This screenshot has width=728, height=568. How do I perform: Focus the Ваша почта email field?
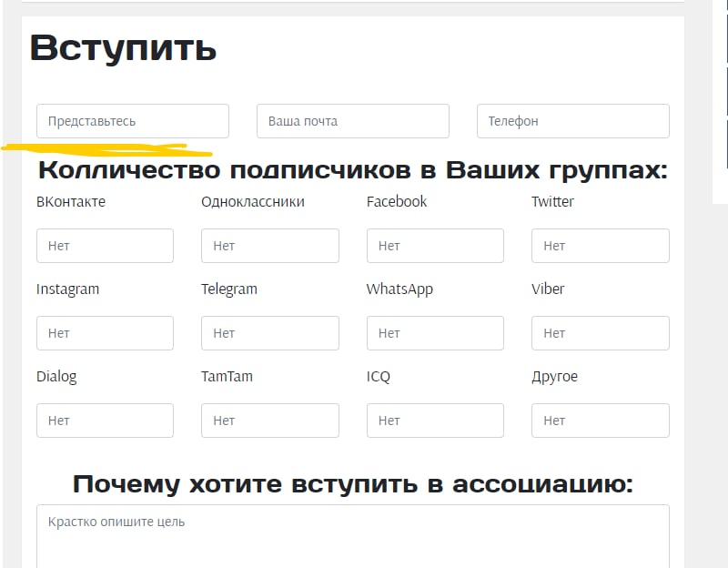(353, 121)
